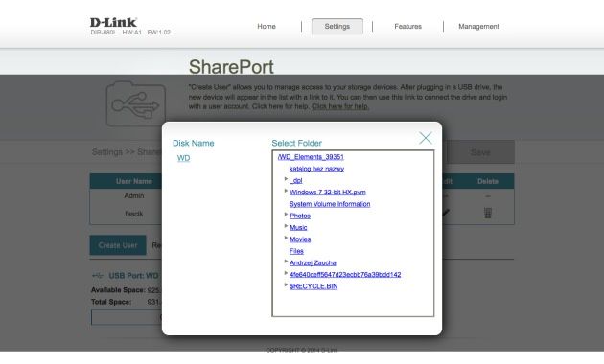
Task: Select the Files folder
Action: coord(296,251)
